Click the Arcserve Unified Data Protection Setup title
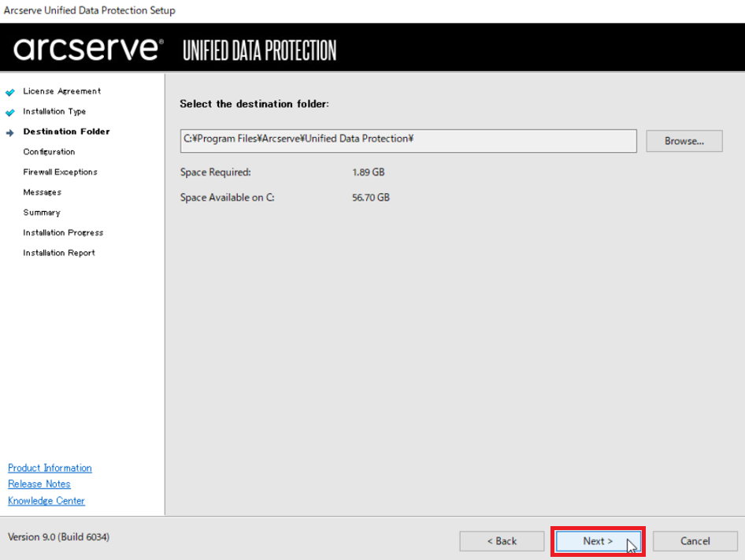The image size is (745, 560). tap(89, 10)
